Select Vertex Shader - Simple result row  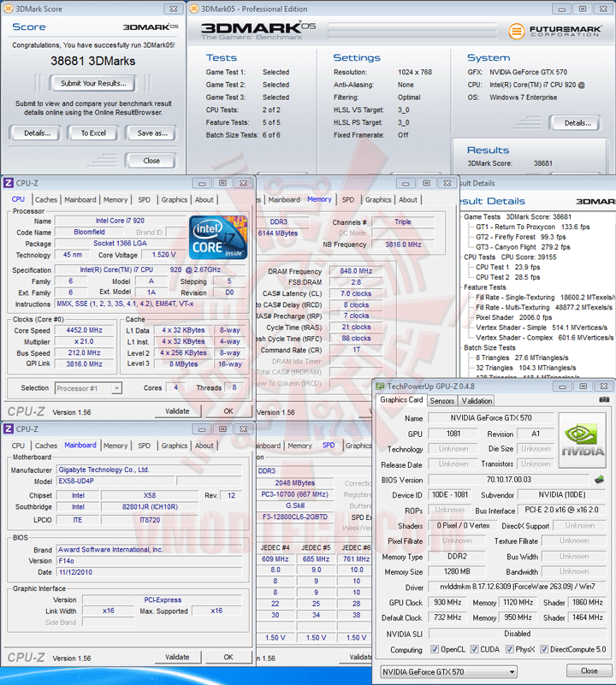542,328
